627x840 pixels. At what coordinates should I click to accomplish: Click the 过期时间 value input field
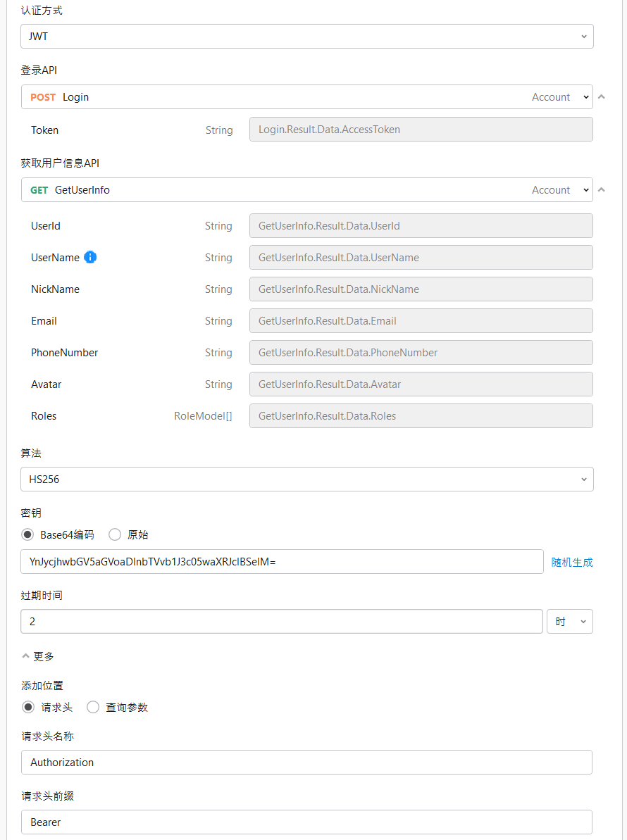[x=282, y=622]
